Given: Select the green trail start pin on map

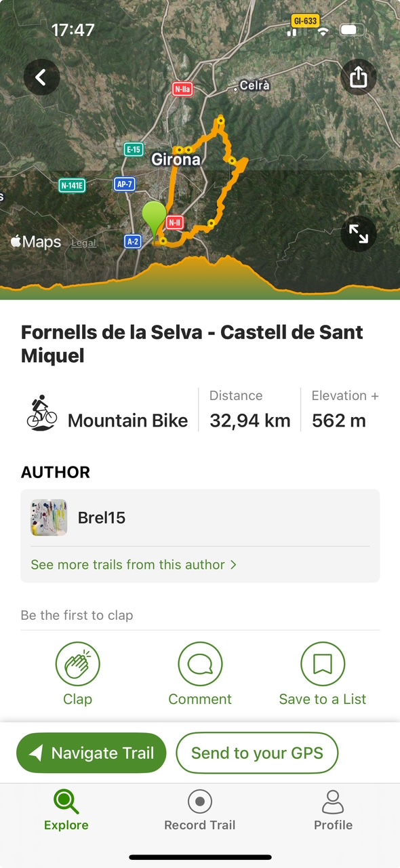Looking at the screenshot, I should click(x=154, y=213).
